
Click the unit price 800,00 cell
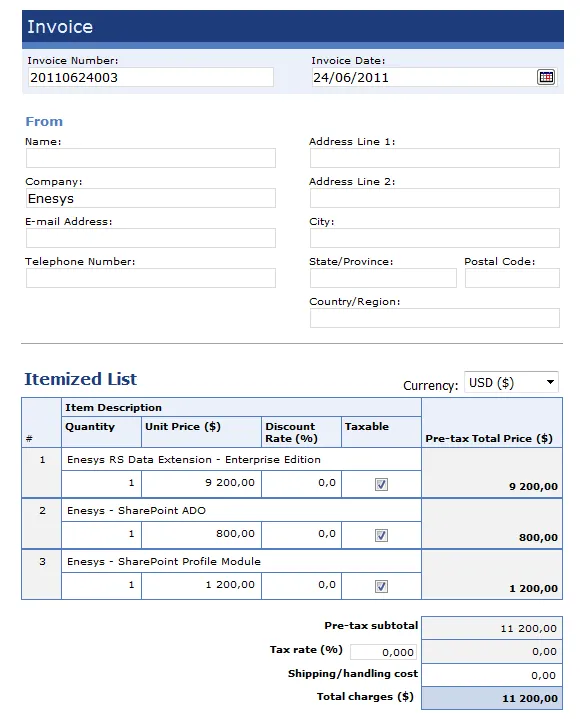201,534
